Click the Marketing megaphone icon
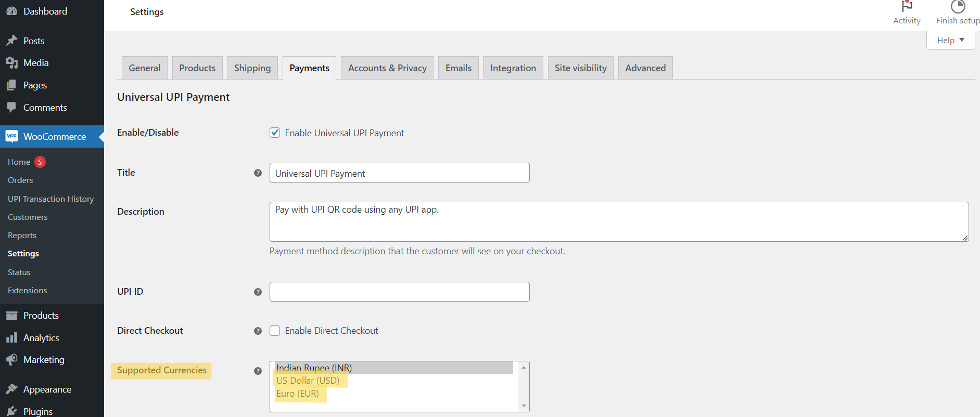Image resolution: width=980 pixels, height=417 pixels. (x=11, y=360)
